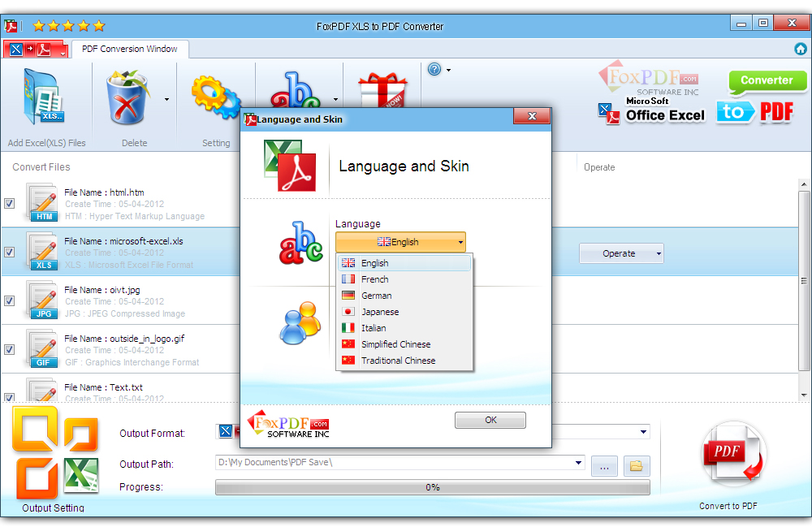Select French from the language list

tap(404, 279)
